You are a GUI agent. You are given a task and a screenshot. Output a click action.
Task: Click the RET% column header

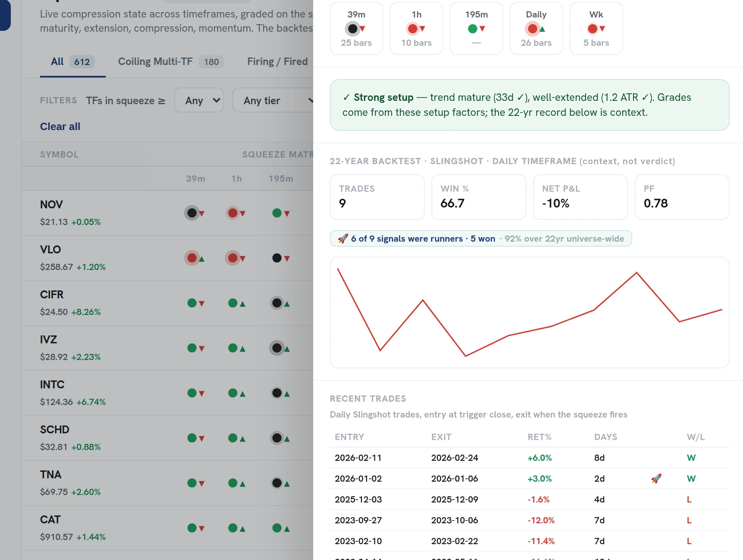pos(539,437)
